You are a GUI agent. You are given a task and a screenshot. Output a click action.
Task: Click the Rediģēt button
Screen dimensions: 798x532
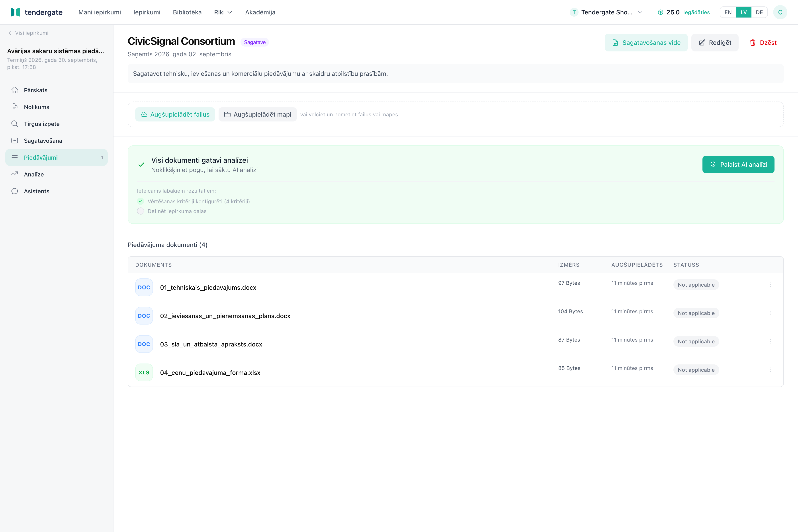715,42
